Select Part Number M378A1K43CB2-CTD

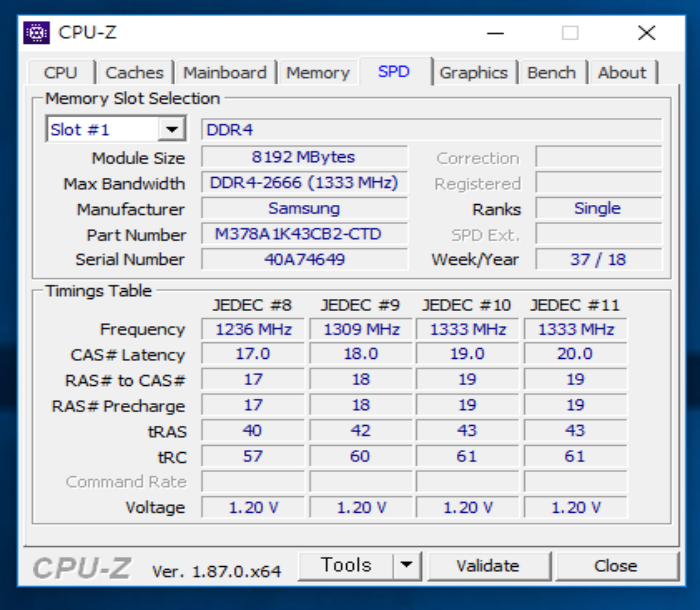pyautogui.click(x=304, y=234)
